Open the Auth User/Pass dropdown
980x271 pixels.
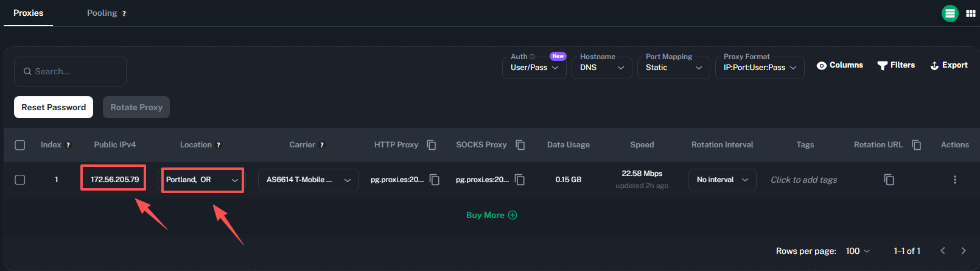point(534,68)
